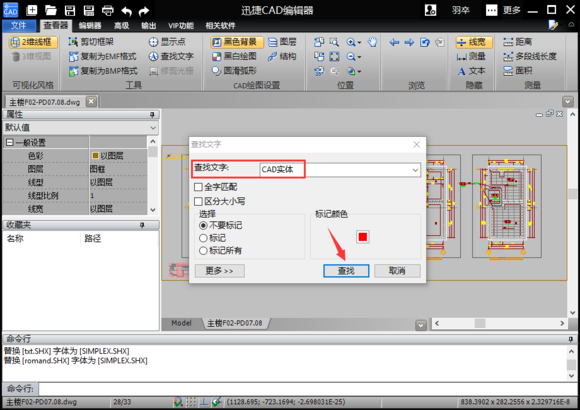Click the 查找 button in dialog
The height and width of the screenshot is (410, 580).
pos(346,271)
